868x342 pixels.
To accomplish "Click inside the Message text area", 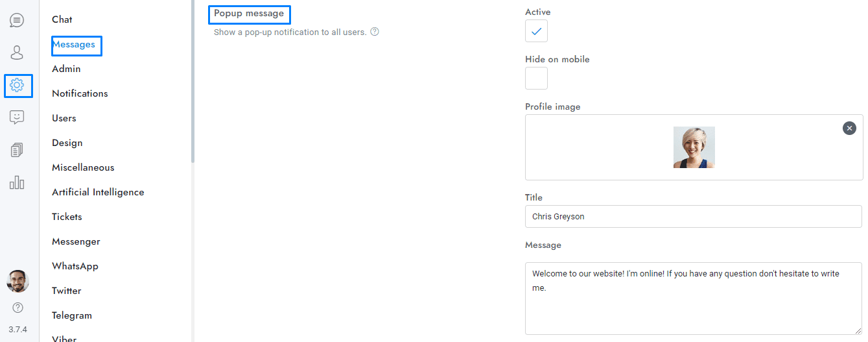I will pyautogui.click(x=693, y=305).
